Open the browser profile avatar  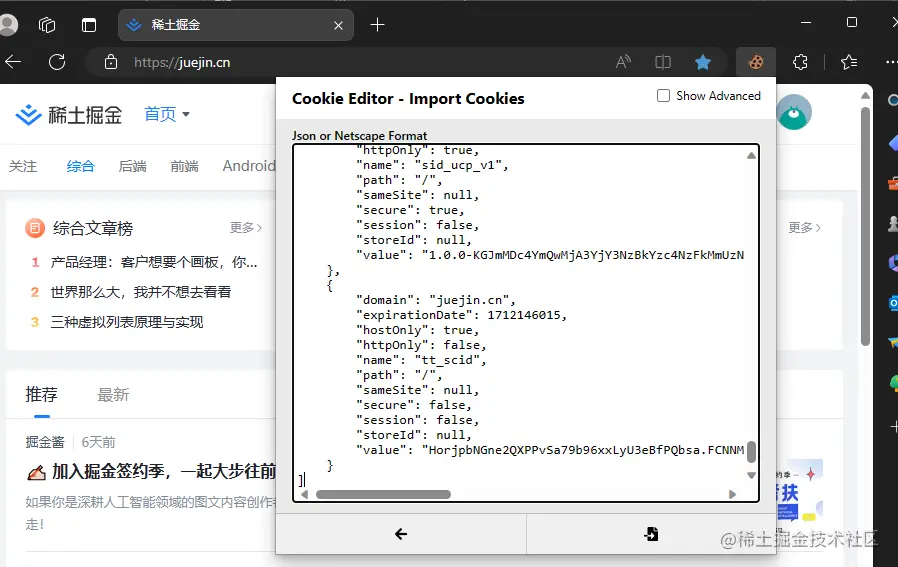pyautogui.click(x=8, y=25)
